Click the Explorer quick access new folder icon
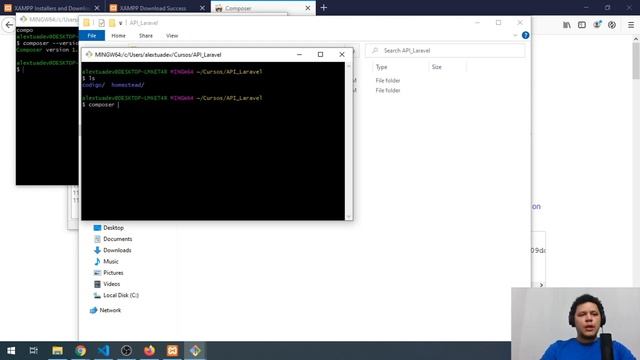Screen dimensions: 640x360 [112, 23]
